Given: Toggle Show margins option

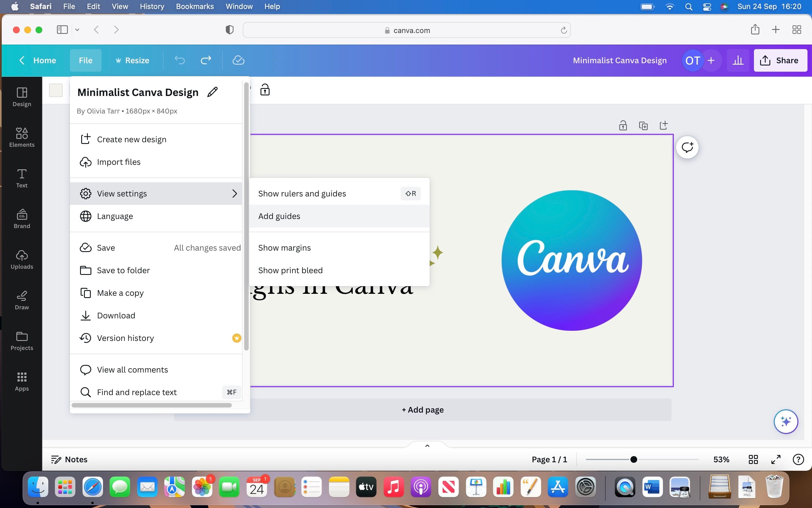Looking at the screenshot, I should pyautogui.click(x=339, y=248).
